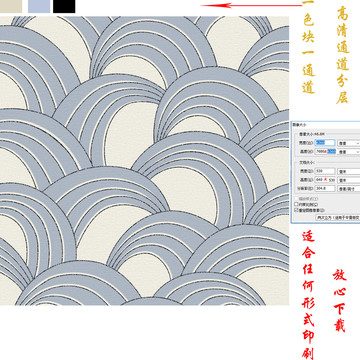
Task: Open the pixel height unit dropdown
Action: pos(349,152)
